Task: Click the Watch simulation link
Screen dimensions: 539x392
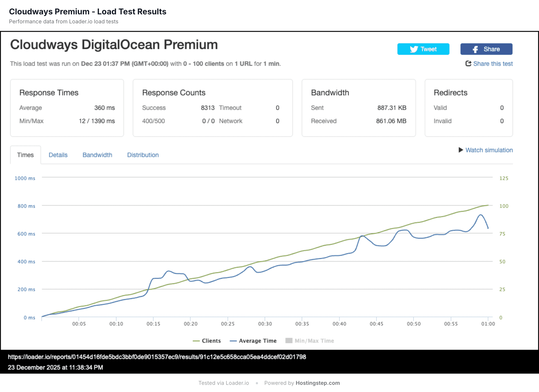Action: (489, 150)
